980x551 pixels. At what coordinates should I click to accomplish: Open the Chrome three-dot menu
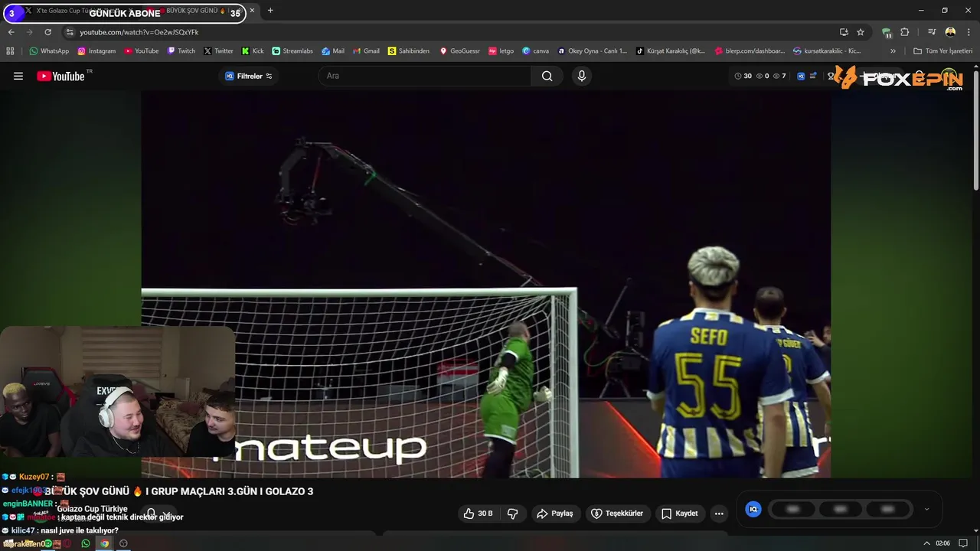coord(969,32)
